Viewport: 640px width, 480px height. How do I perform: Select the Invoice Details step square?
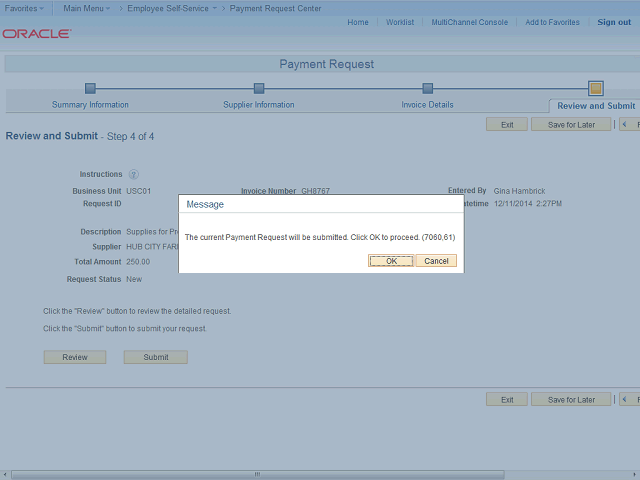[x=427, y=88]
